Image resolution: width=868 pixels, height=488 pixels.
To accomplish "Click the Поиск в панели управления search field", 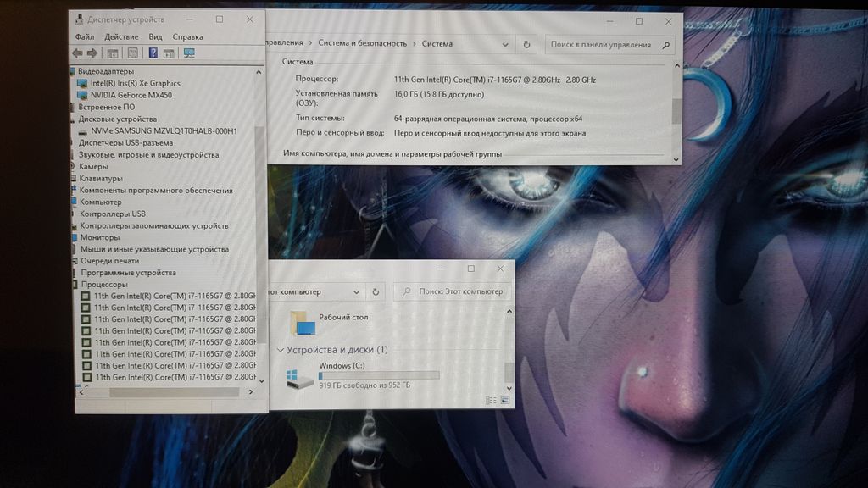I will 600,44.
